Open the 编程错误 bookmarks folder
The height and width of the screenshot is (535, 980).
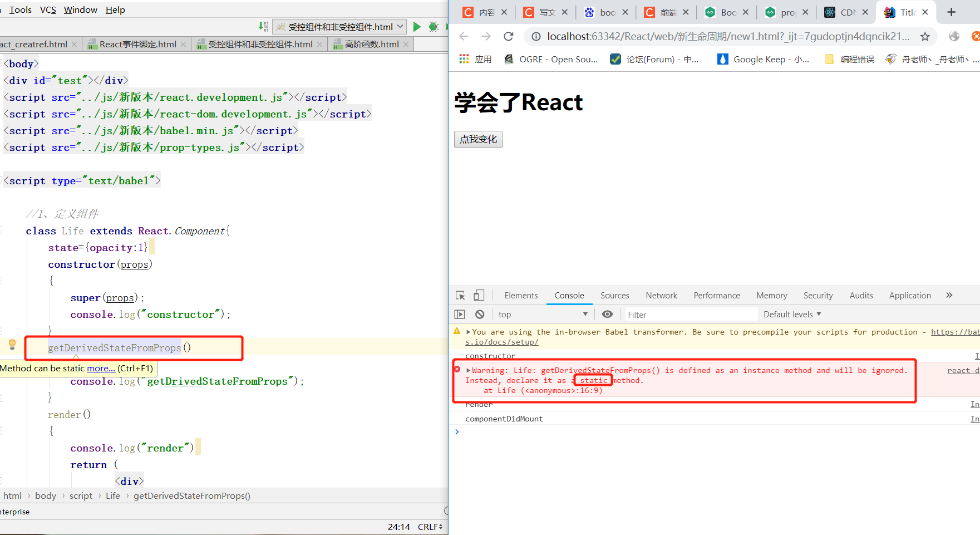[849, 59]
